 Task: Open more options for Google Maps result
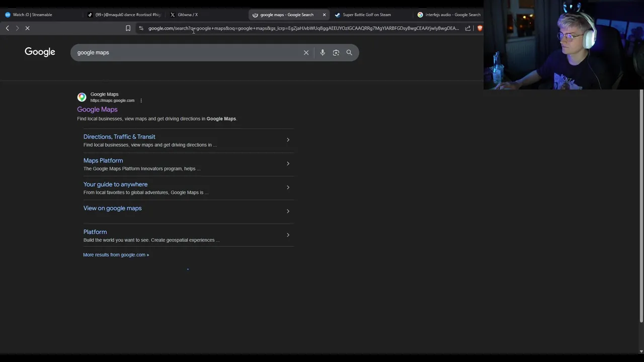coord(141,101)
